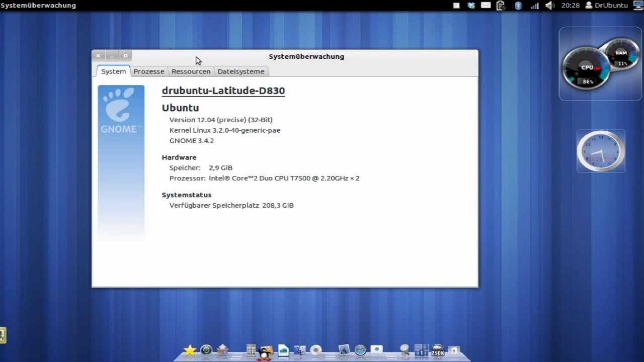The image size is (644, 362).
Task: Open the mail envelope indicator
Action: point(486,6)
